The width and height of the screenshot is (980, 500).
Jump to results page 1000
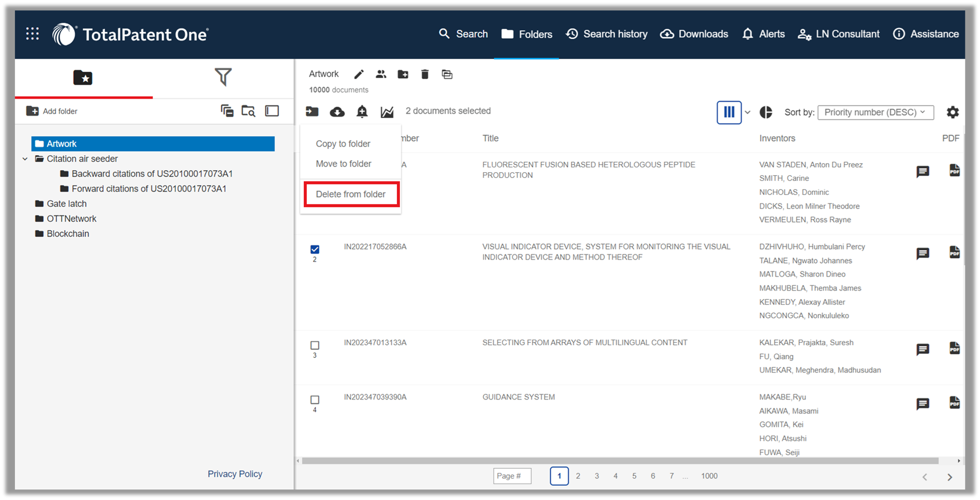(x=709, y=476)
